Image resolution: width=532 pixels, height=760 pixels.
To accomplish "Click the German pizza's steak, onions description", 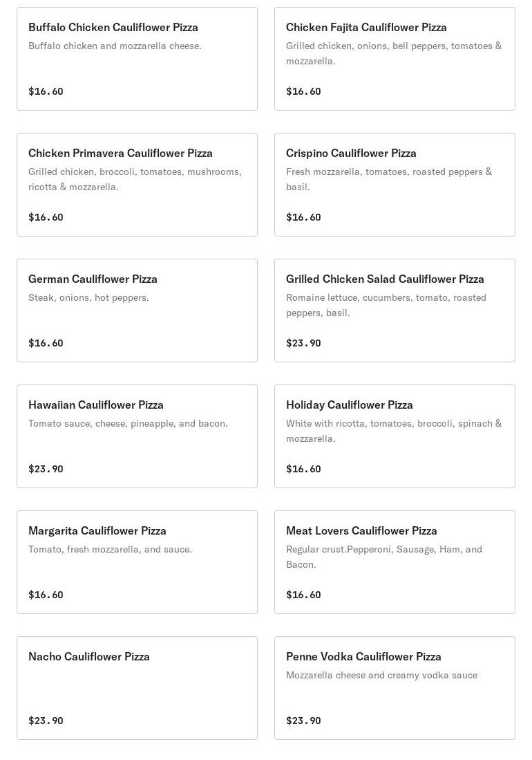I will 88,297.
